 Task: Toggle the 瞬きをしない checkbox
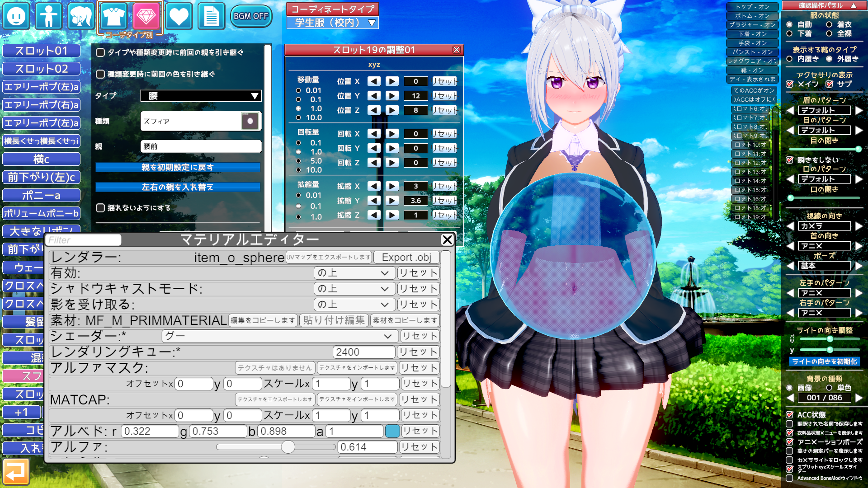click(790, 160)
